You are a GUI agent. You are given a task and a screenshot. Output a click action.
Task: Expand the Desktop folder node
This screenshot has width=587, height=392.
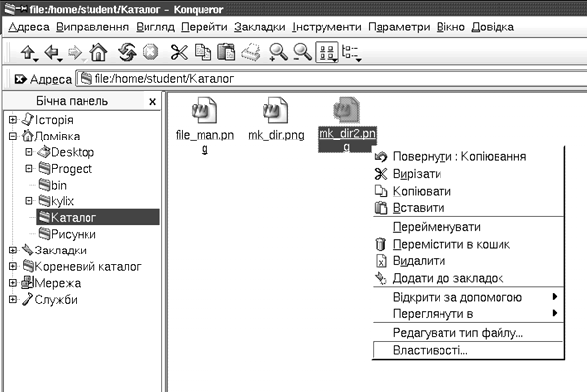29,152
